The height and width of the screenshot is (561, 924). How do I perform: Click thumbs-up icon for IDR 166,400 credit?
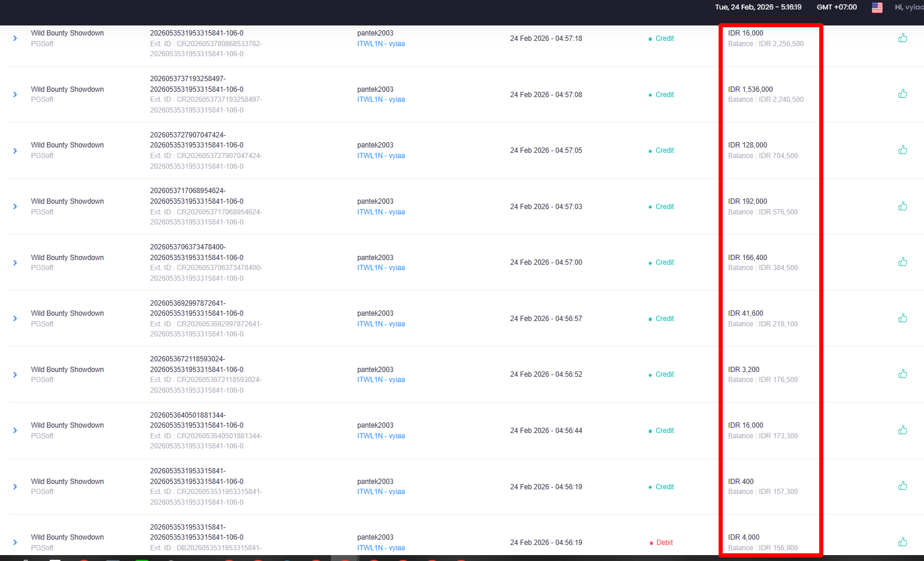[903, 262]
